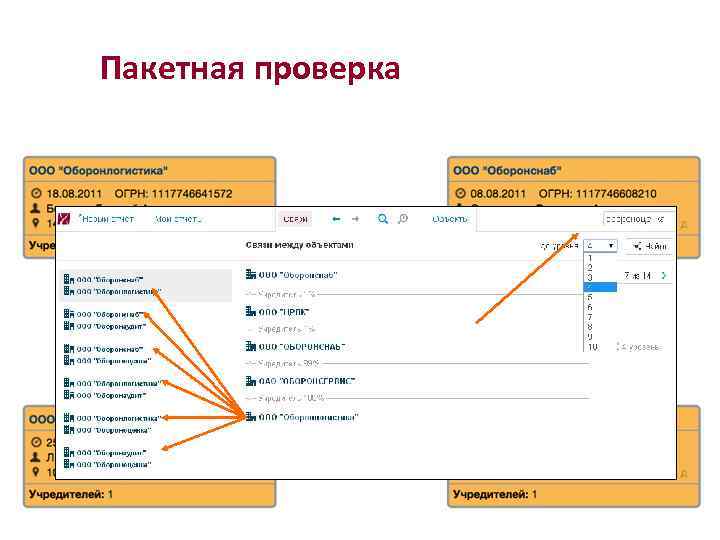
Task: Open ООО "Оборонлогистика" at chain bottom
Action: coord(308,417)
